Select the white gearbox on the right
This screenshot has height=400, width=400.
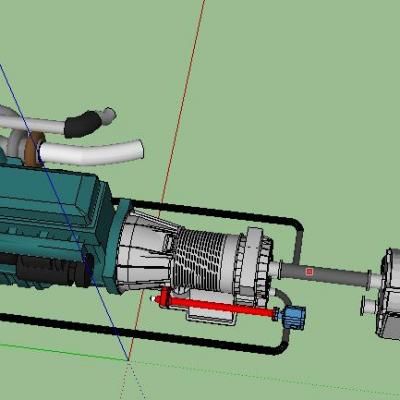[388, 293]
